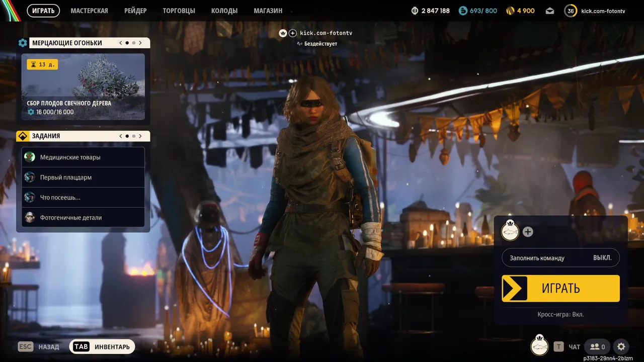Select first page dot in Мерцающие огоньки header

pyautogui.click(x=127, y=43)
